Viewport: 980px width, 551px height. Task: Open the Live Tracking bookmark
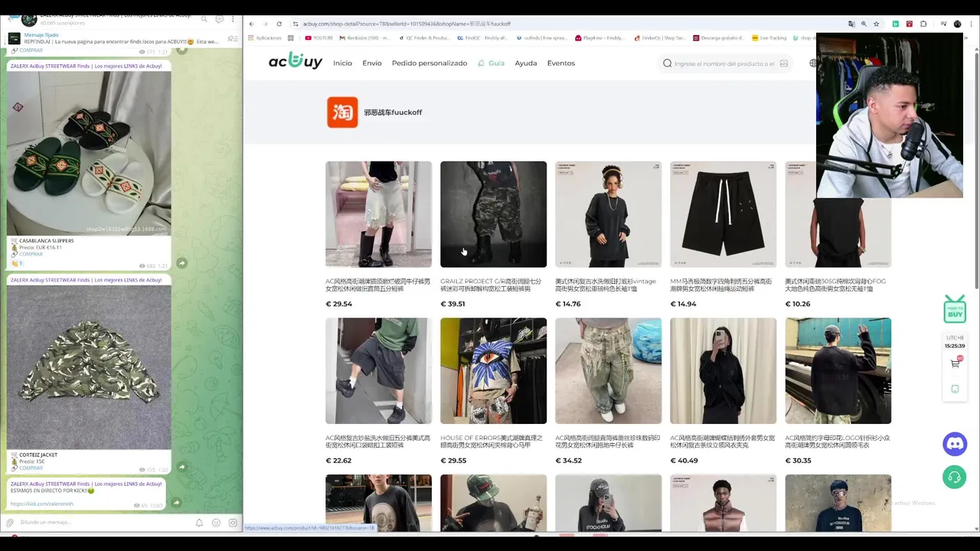769,37
